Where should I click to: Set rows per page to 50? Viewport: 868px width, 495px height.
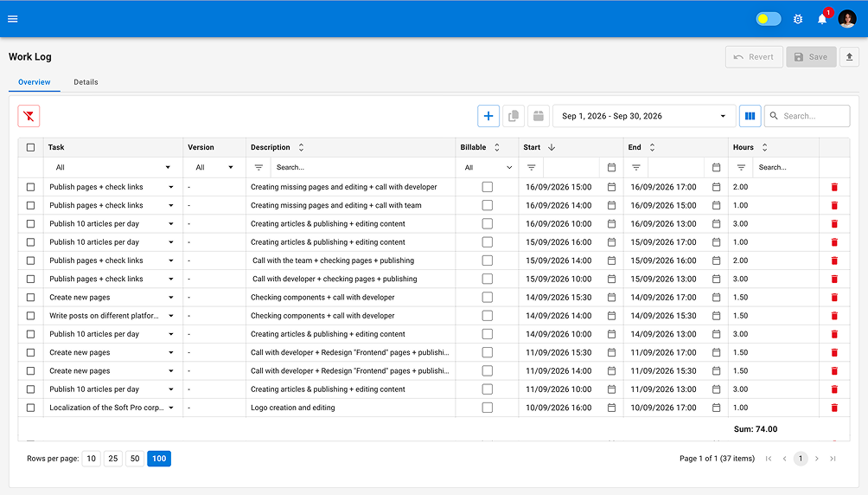coord(135,459)
